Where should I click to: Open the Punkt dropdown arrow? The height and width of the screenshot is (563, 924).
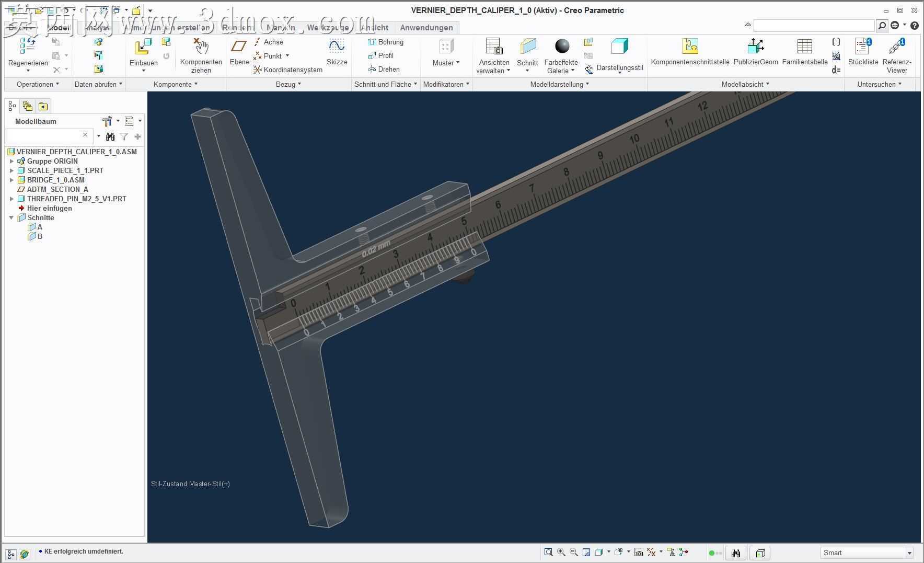click(287, 55)
